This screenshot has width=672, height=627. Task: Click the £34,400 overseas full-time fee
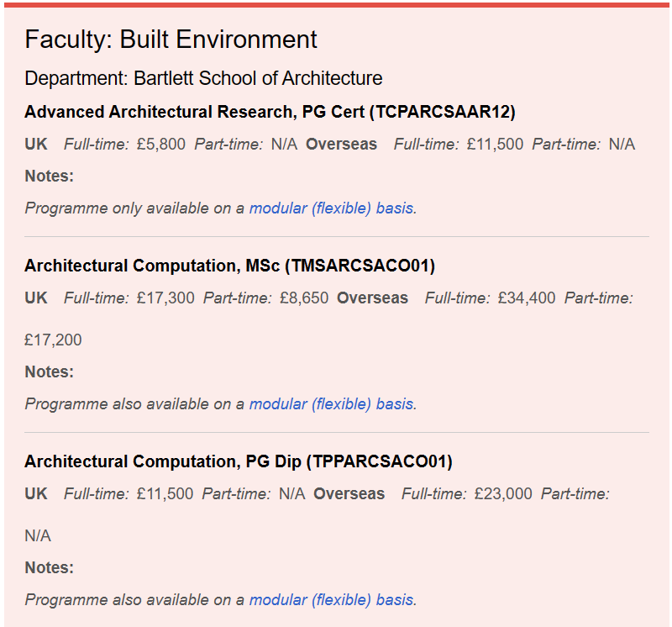click(x=527, y=298)
